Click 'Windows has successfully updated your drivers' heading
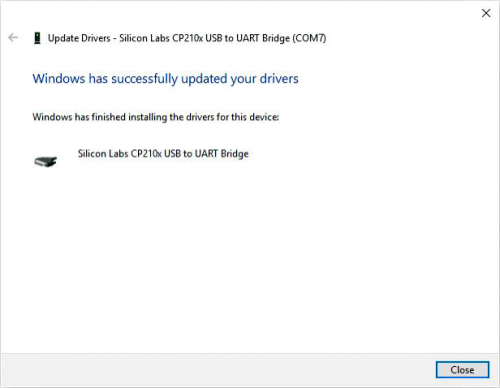 coord(165,79)
